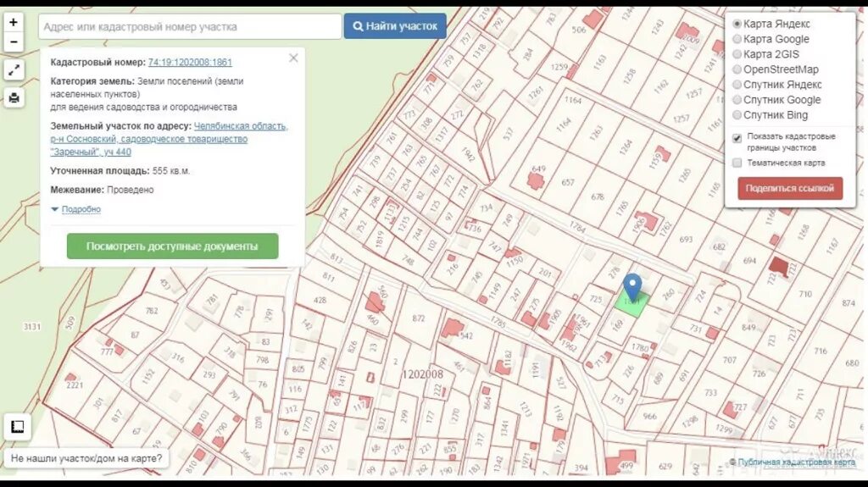Click parcel labeled 849 on map

(748, 327)
